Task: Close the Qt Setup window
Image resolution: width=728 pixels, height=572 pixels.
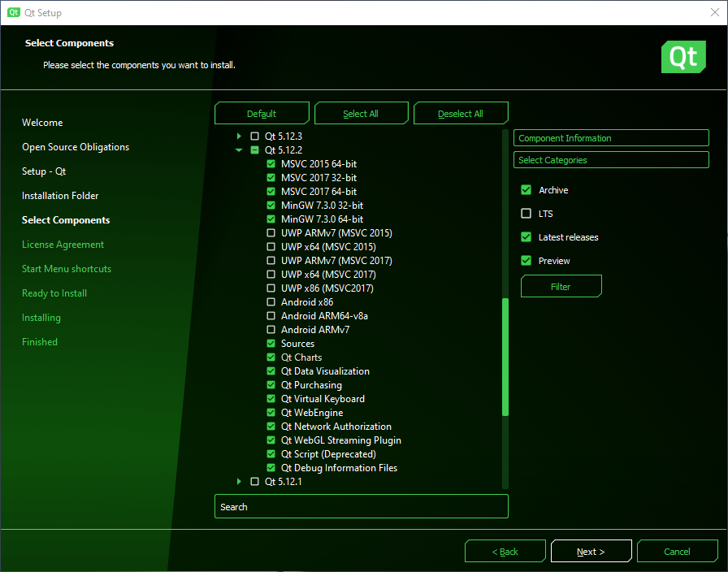Action: [714, 12]
